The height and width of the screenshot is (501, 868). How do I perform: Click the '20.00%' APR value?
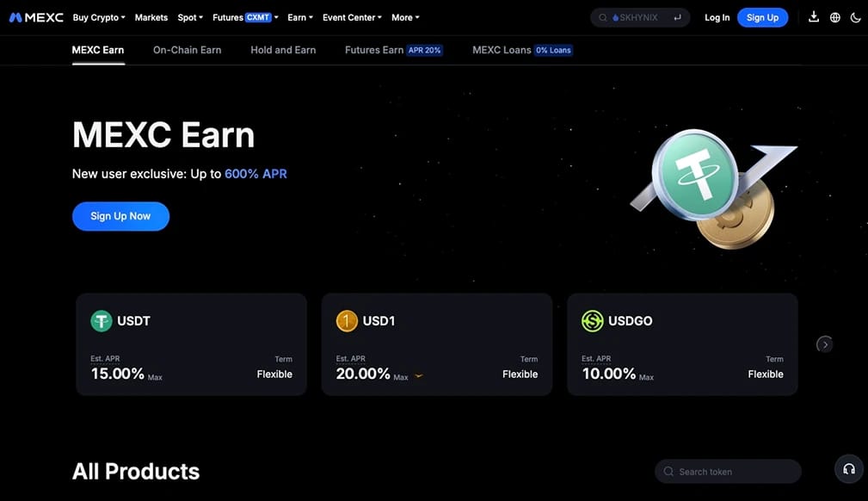pyautogui.click(x=363, y=374)
